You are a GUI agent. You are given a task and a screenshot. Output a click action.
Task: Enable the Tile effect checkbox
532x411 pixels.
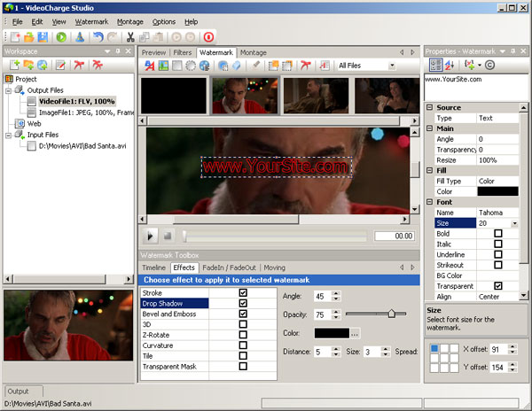[x=243, y=356]
